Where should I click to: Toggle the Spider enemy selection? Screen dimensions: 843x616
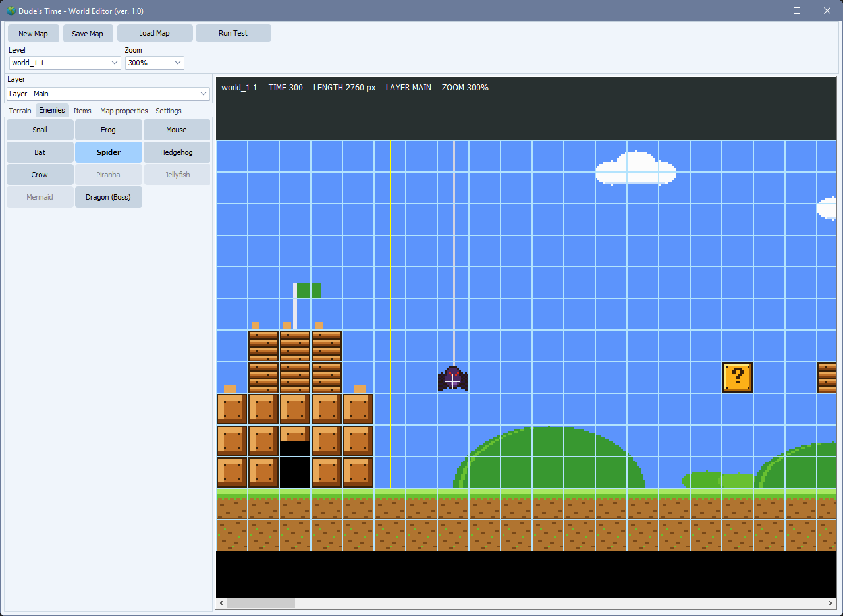(109, 152)
